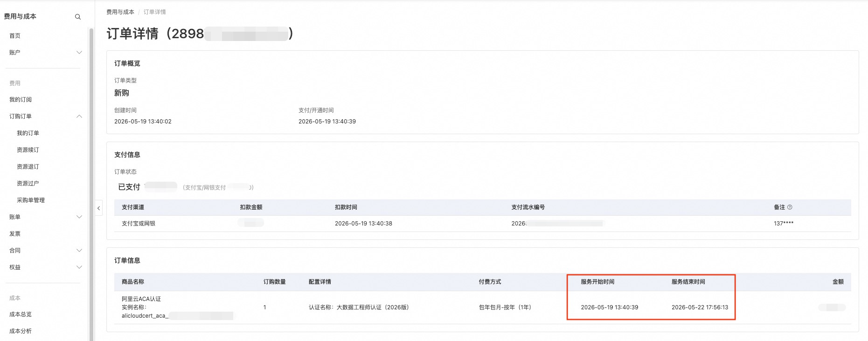
Task: Collapse the 订购订单 menu chevron
Action: tap(79, 116)
